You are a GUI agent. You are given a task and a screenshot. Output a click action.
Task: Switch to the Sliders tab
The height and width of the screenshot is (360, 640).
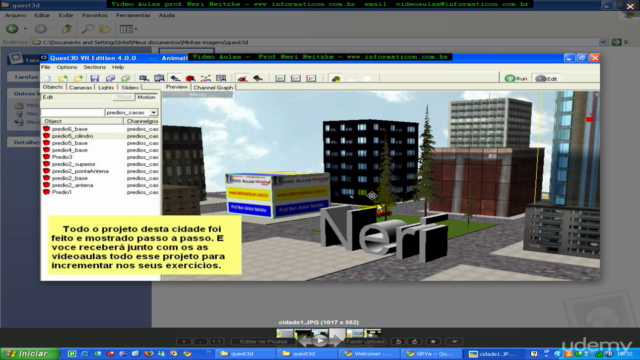coord(130,87)
